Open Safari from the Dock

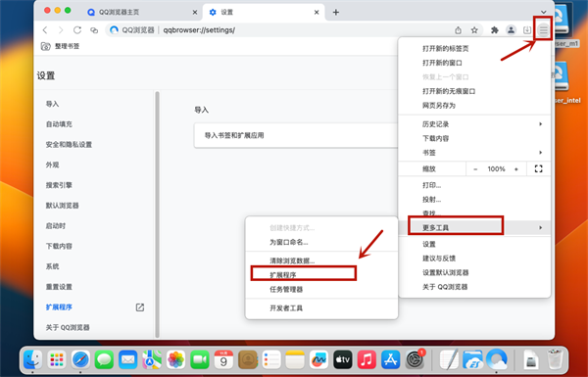coord(80,360)
